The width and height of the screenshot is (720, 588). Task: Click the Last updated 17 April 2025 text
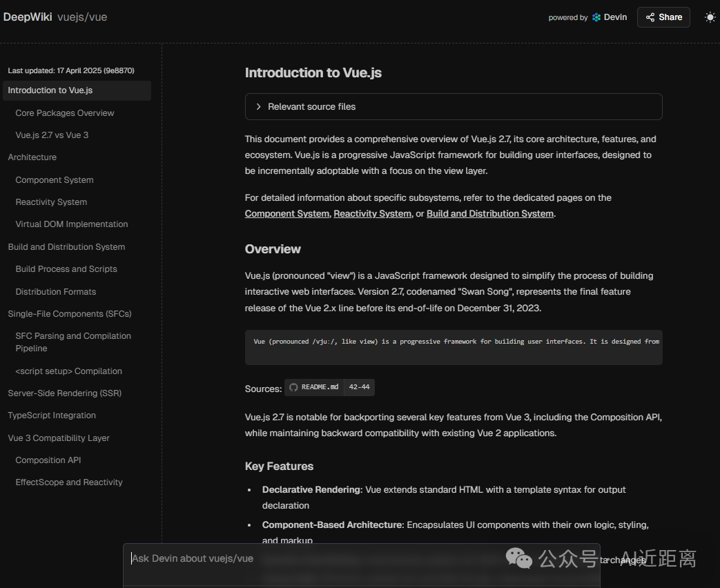[x=71, y=70]
